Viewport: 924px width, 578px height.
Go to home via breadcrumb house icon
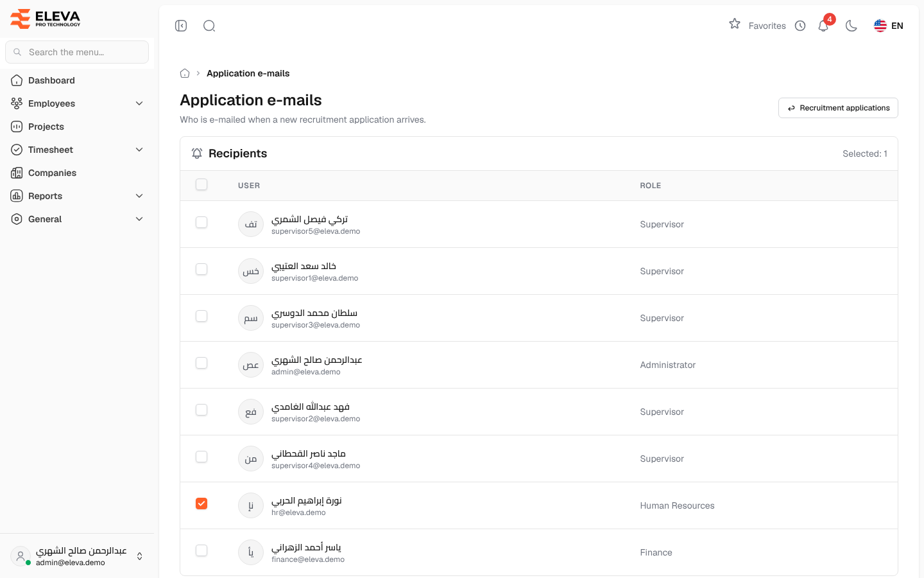tap(185, 73)
